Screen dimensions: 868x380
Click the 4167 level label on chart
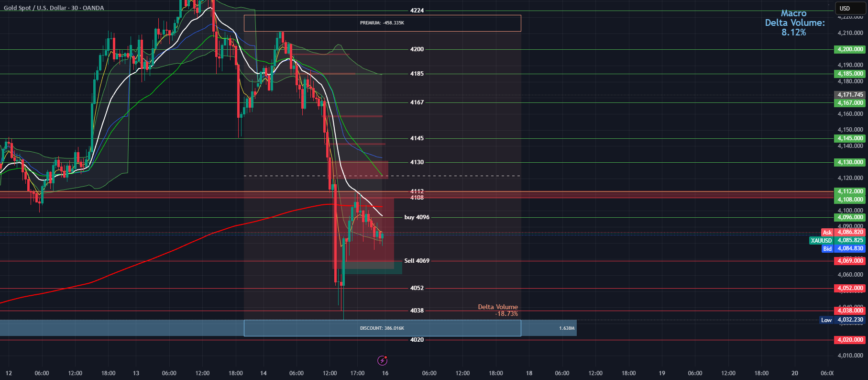pyautogui.click(x=417, y=102)
